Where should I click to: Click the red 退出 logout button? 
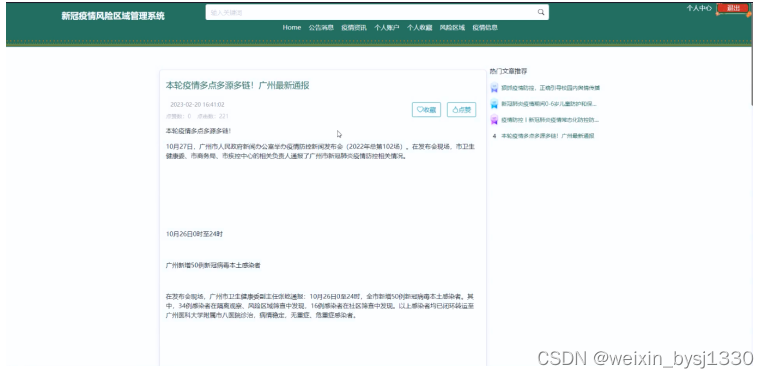pyautogui.click(x=733, y=8)
